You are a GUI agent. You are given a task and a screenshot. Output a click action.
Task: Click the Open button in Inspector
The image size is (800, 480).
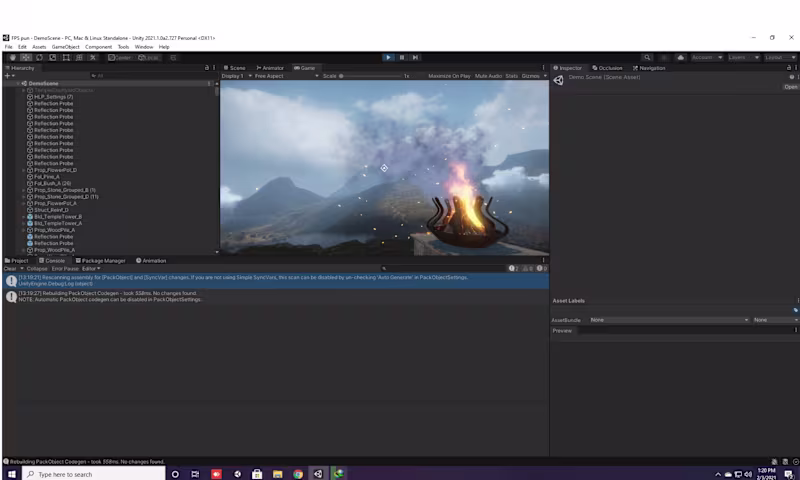(790, 87)
